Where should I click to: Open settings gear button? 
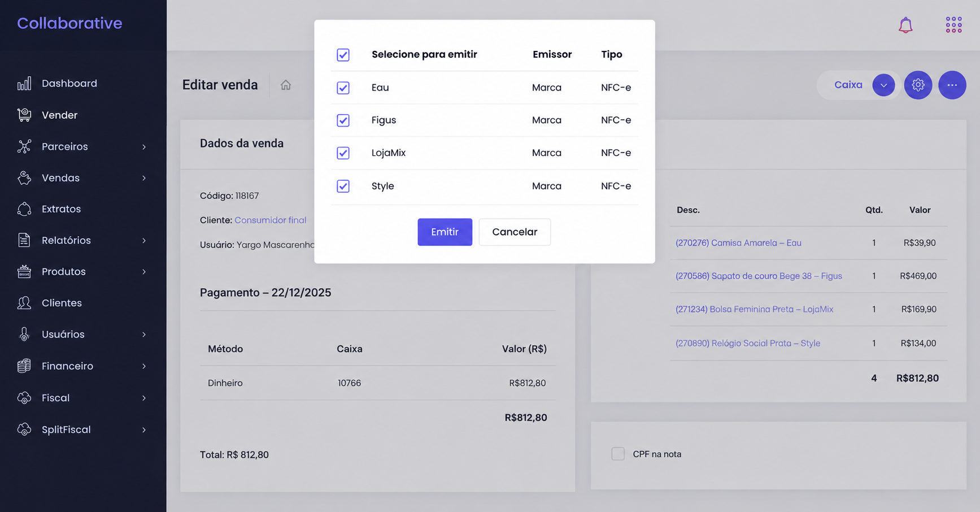pyautogui.click(x=918, y=85)
